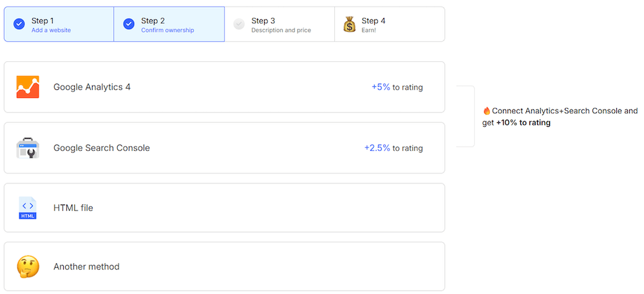Open Step 4 Earn! tab
Screen dimensions: 644x294
point(390,24)
